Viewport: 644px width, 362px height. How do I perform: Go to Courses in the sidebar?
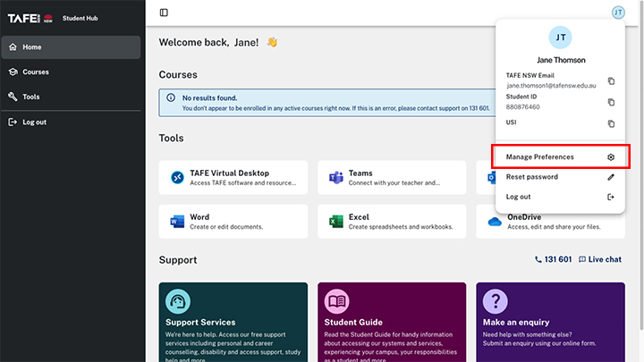[36, 72]
